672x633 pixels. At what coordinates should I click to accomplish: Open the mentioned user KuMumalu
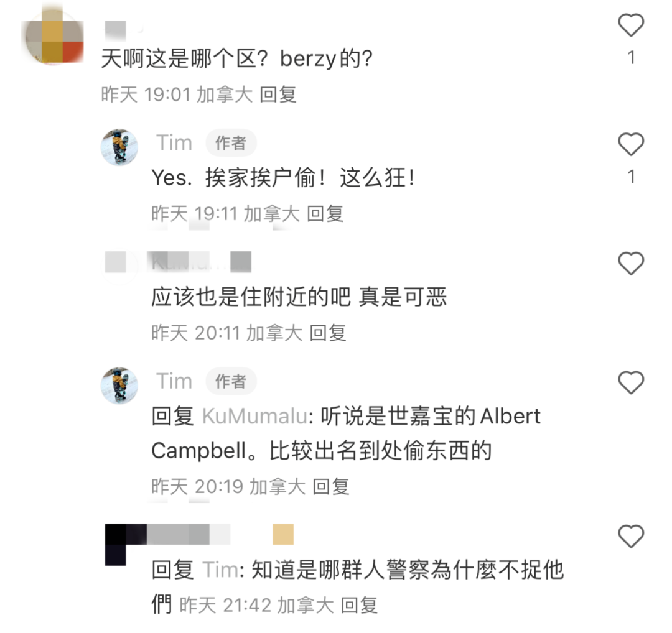tap(254, 416)
